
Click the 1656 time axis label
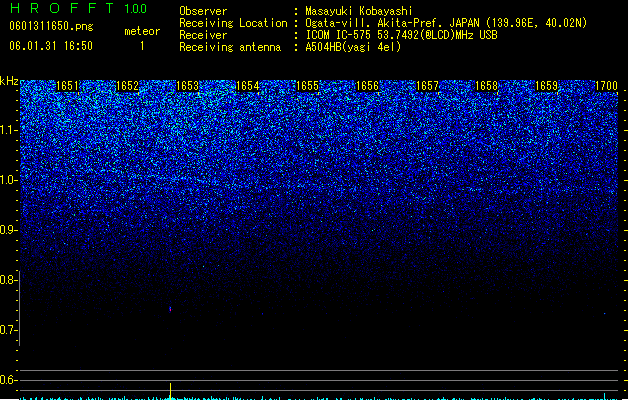pos(367,86)
